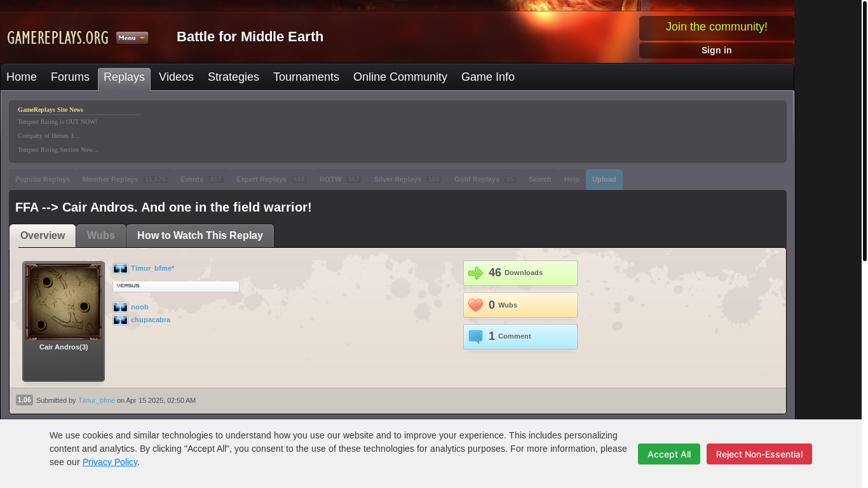Click Join the community! button
The image size is (868, 488).
(717, 27)
